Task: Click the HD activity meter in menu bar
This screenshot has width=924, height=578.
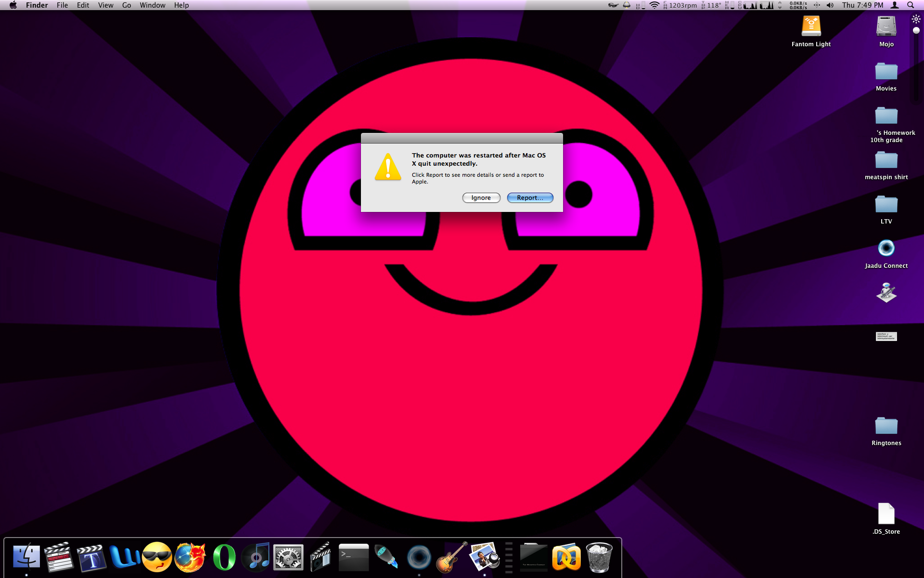Action: click(x=640, y=5)
